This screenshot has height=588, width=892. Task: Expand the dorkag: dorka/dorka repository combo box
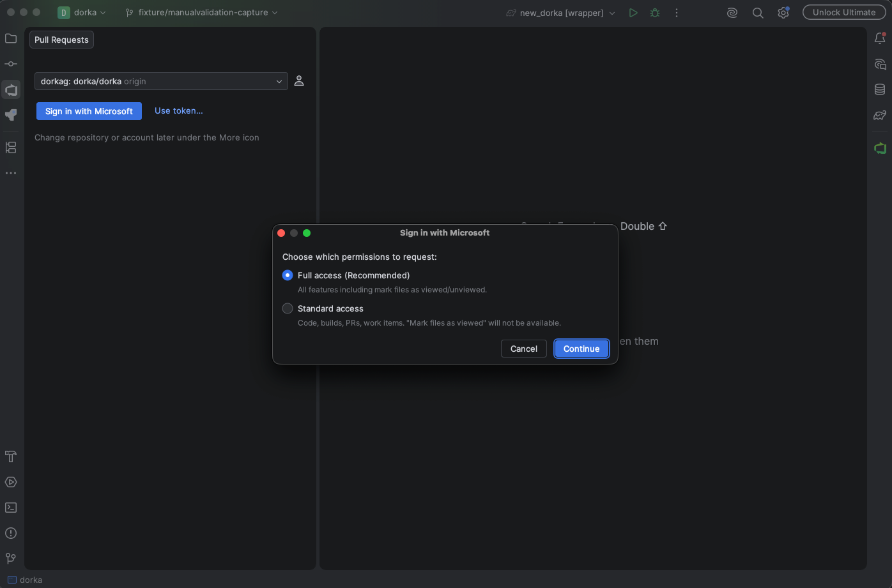click(161, 81)
